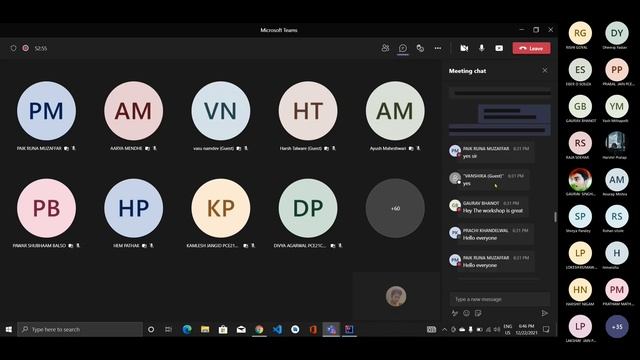The width and height of the screenshot is (640, 360).
Task: Click GB avatar in side participant strip
Action: [x=580, y=107]
